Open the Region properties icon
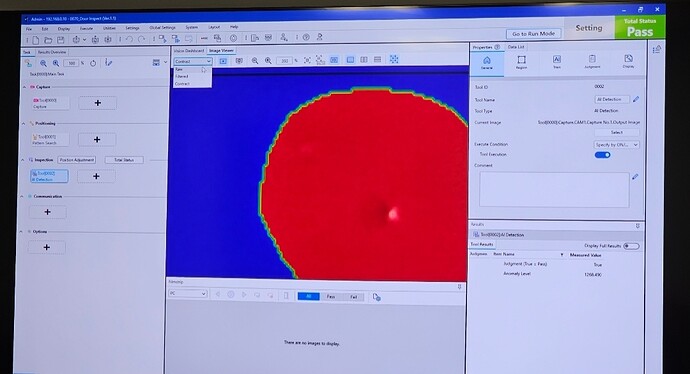The height and width of the screenshot is (374, 690). pyautogui.click(x=521, y=62)
